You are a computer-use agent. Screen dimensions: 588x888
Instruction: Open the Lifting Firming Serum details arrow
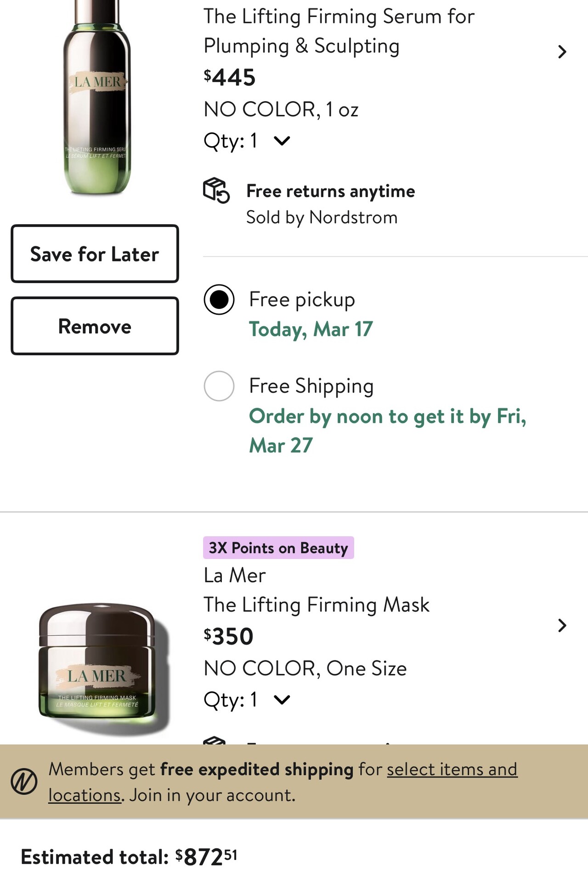(562, 52)
